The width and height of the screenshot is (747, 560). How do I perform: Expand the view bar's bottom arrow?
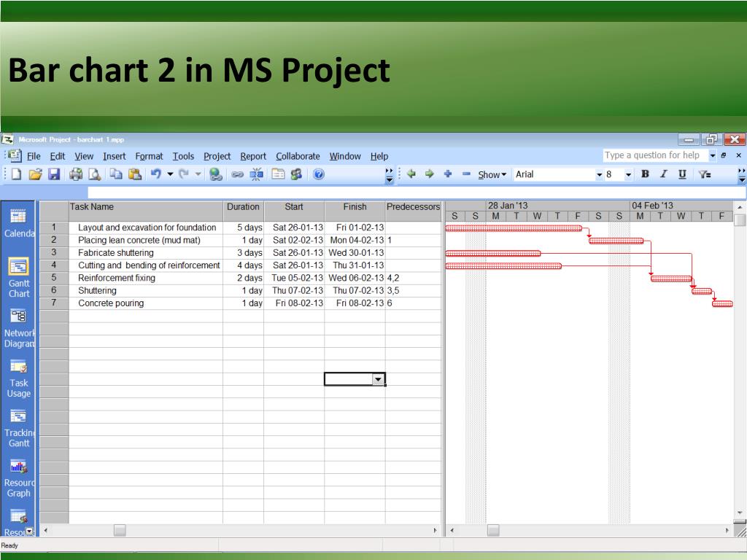tap(29, 531)
